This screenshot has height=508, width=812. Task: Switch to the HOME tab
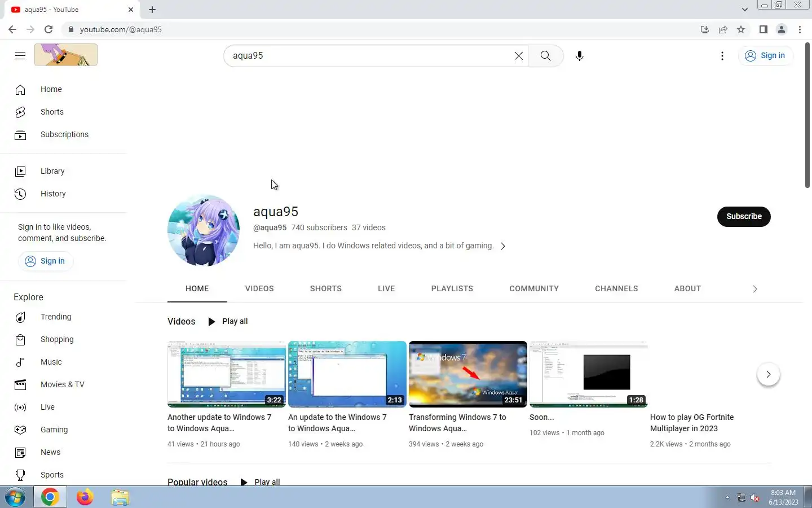click(197, 288)
